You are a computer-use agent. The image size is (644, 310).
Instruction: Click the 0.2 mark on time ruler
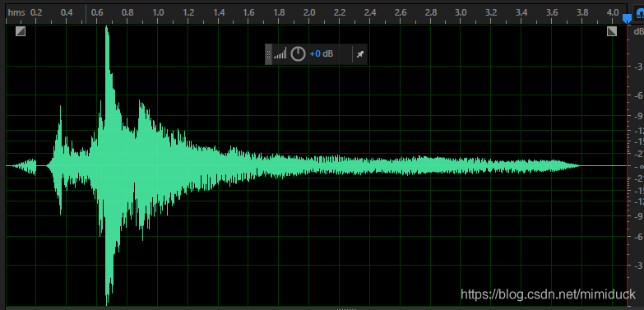pos(36,12)
